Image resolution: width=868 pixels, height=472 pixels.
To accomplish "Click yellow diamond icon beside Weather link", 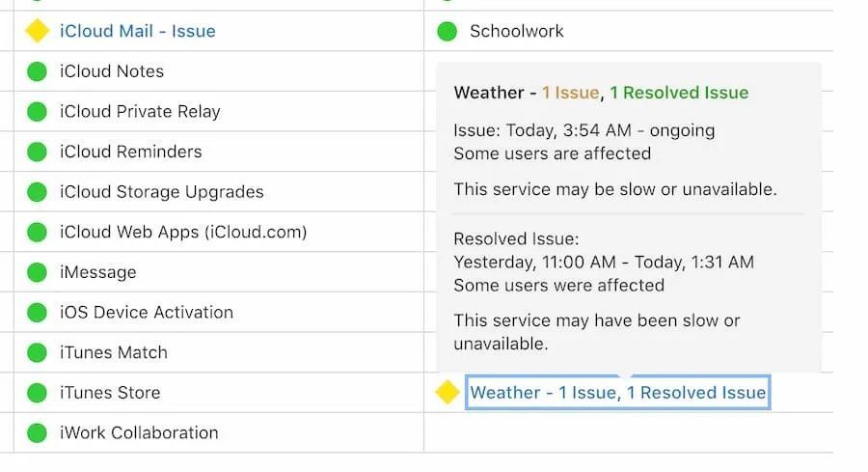I will [448, 393].
